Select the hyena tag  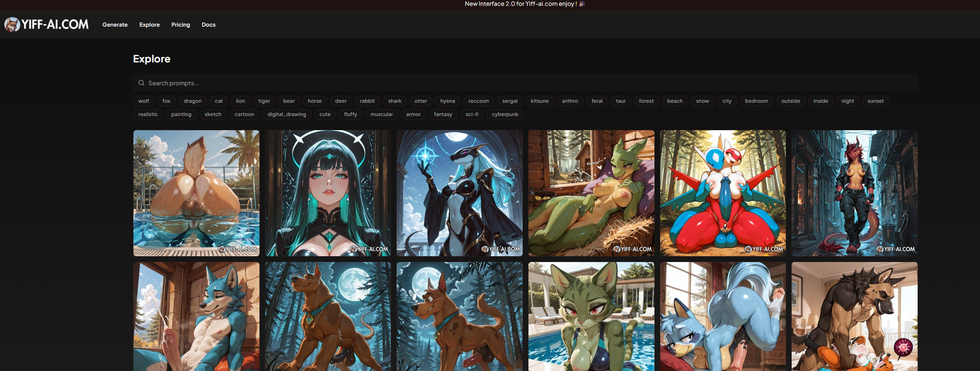[x=448, y=101]
